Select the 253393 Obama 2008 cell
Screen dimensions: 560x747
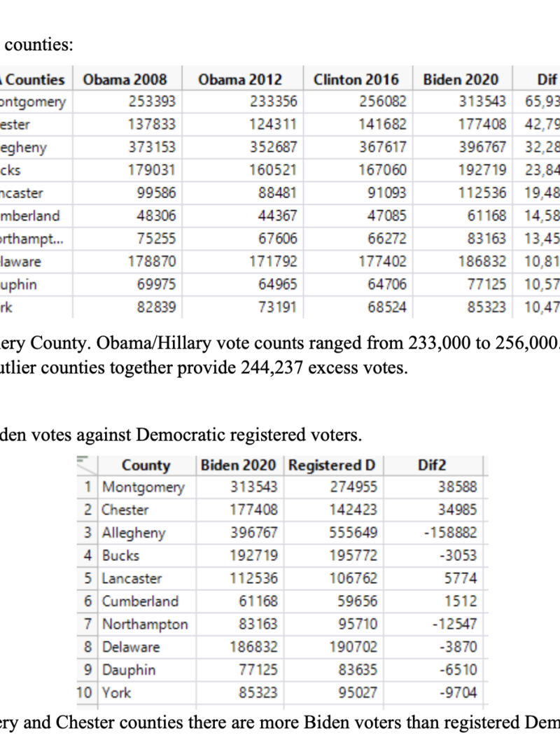[152, 102]
